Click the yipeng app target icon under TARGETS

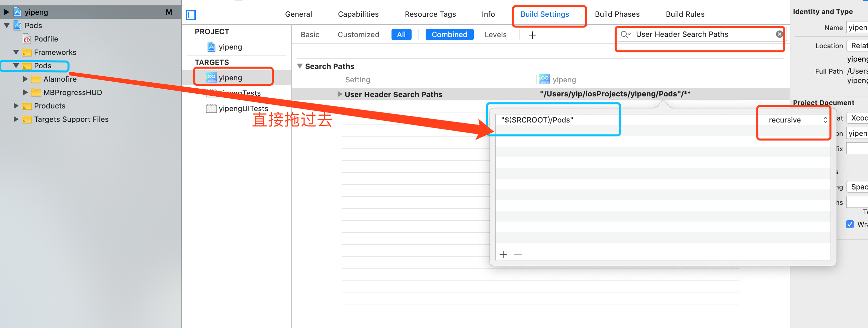[211, 78]
